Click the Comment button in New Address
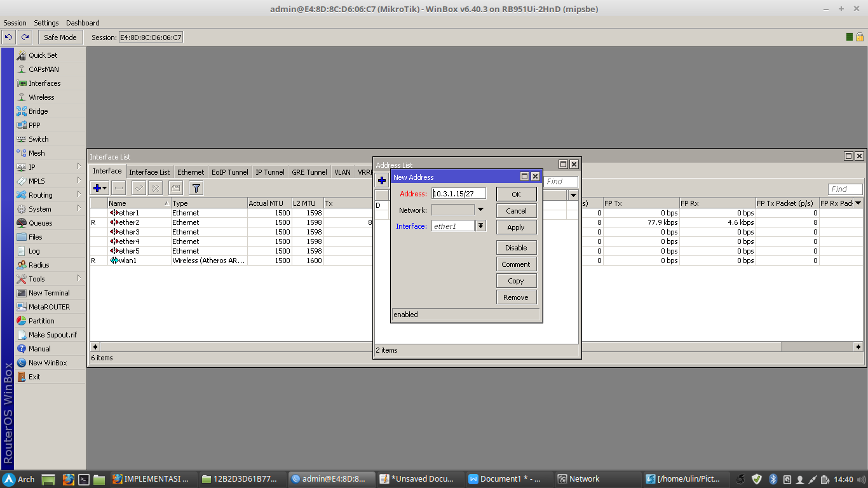The height and width of the screenshot is (488, 868). click(x=516, y=264)
